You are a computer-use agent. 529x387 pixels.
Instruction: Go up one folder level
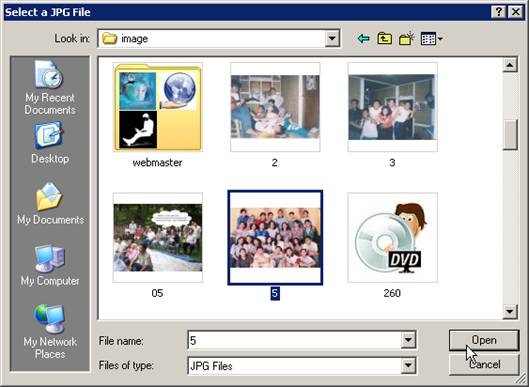pyautogui.click(x=385, y=39)
